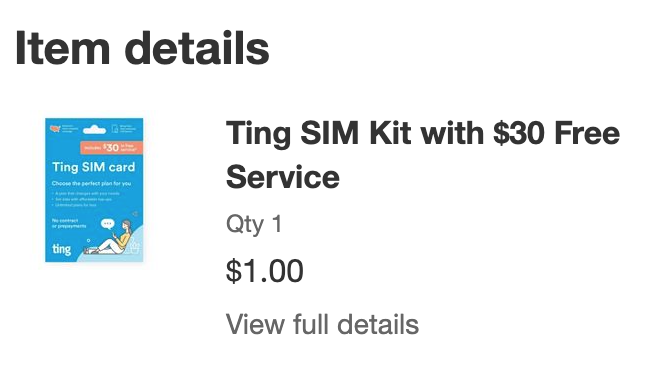
Task: Click the potted plant illustration on package
Action: [x=135, y=246]
